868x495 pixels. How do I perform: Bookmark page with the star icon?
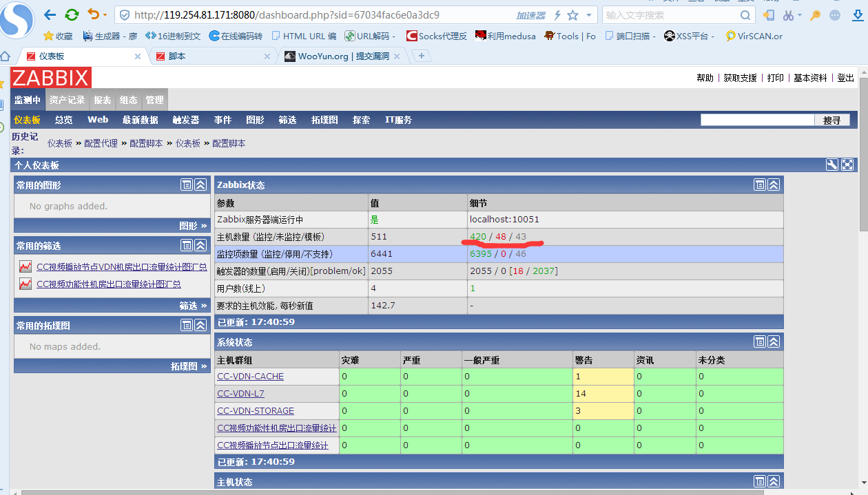click(572, 15)
